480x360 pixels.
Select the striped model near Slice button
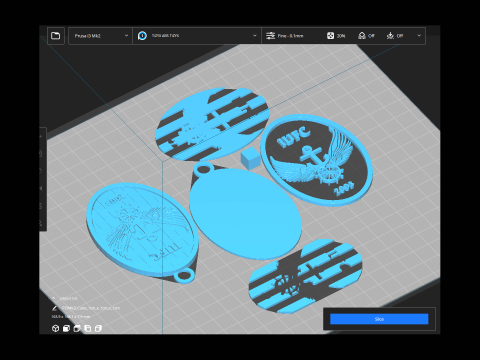point(305,276)
